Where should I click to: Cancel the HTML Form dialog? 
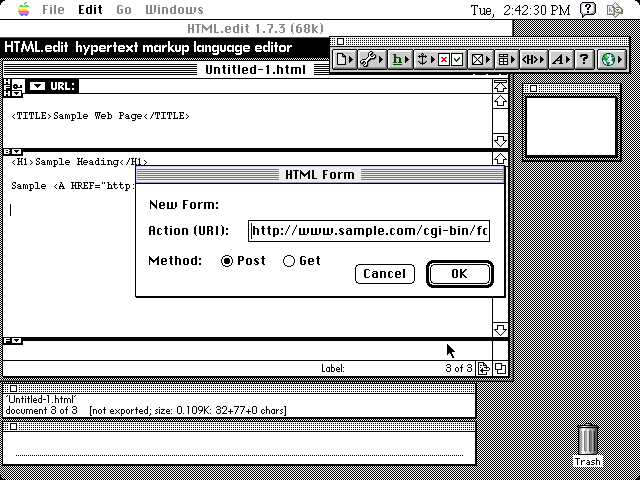(x=384, y=273)
